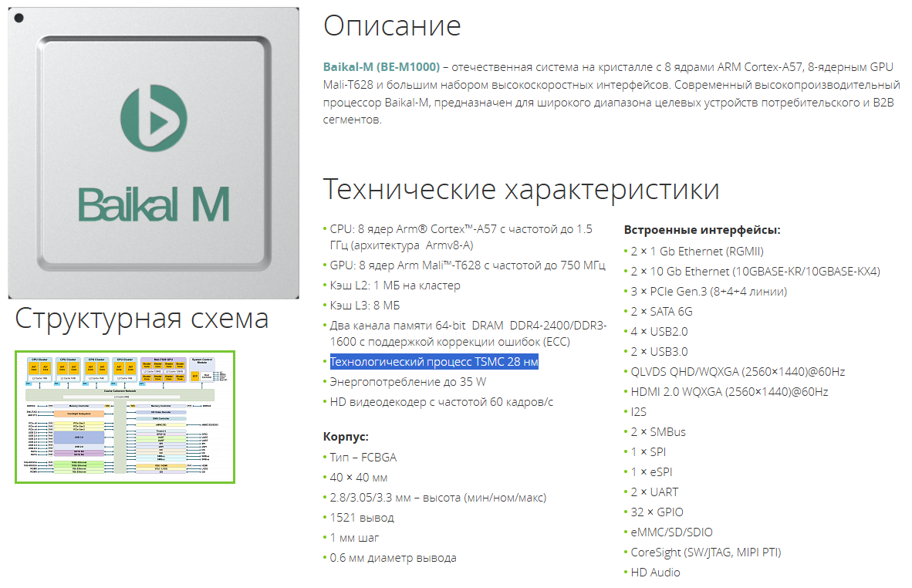
Task: Click 32 × GPIO line
Action: (657, 512)
